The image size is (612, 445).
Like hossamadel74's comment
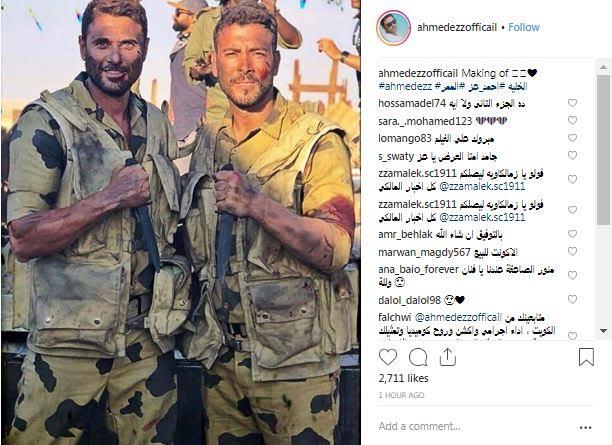572,103
